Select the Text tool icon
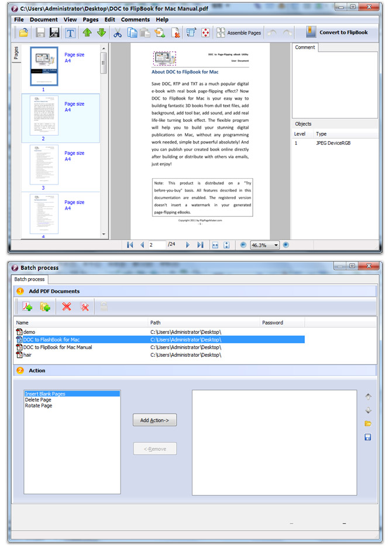392x550 pixels. pyautogui.click(x=70, y=33)
